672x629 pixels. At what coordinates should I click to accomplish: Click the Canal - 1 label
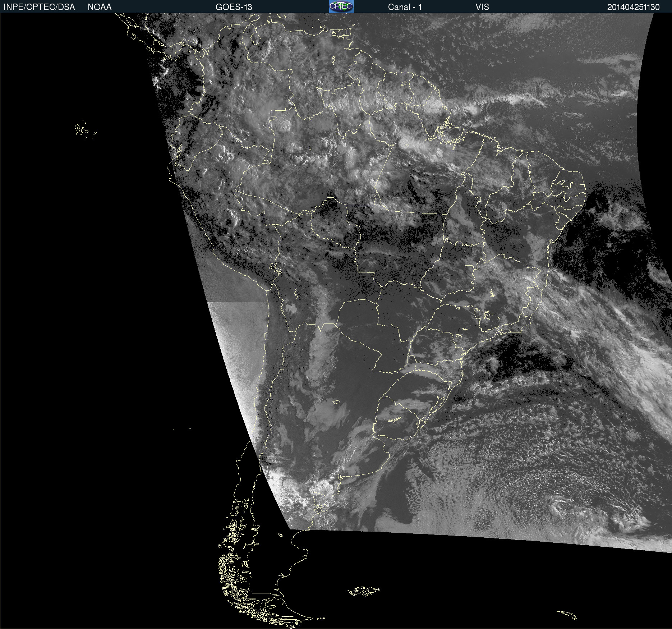click(x=405, y=7)
